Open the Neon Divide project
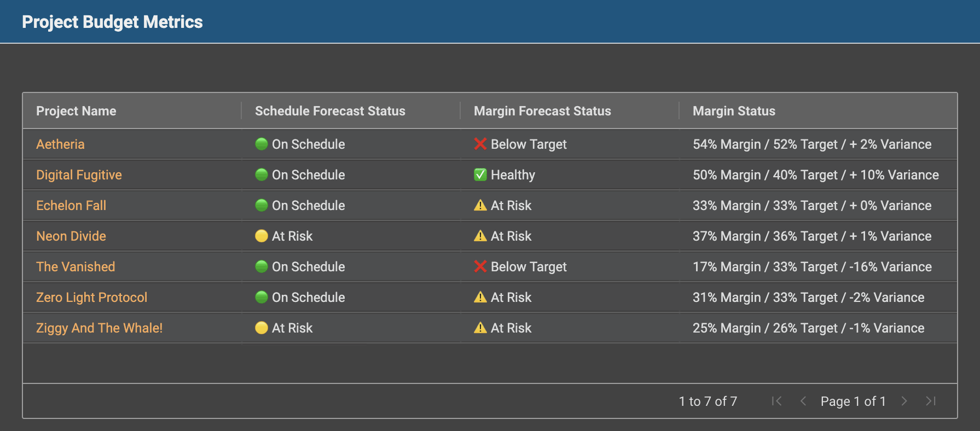 pos(71,236)
